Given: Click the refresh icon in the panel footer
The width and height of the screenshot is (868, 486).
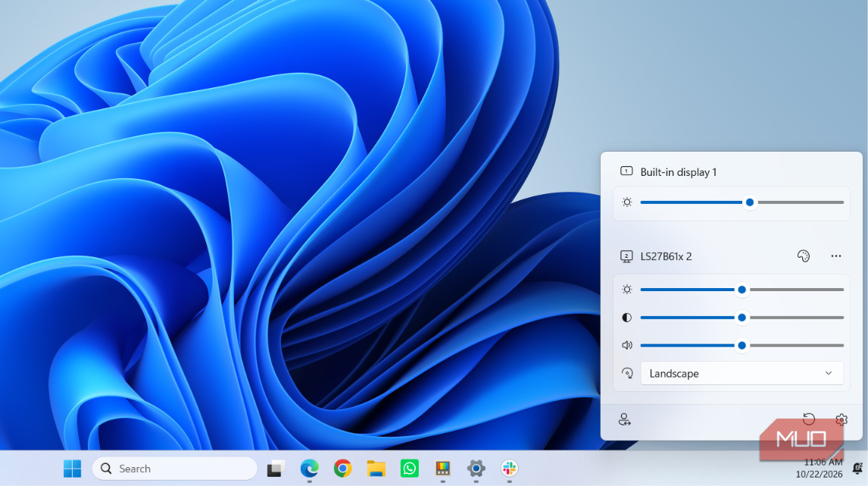Looking at the screenshot, I should pos(809,419).
